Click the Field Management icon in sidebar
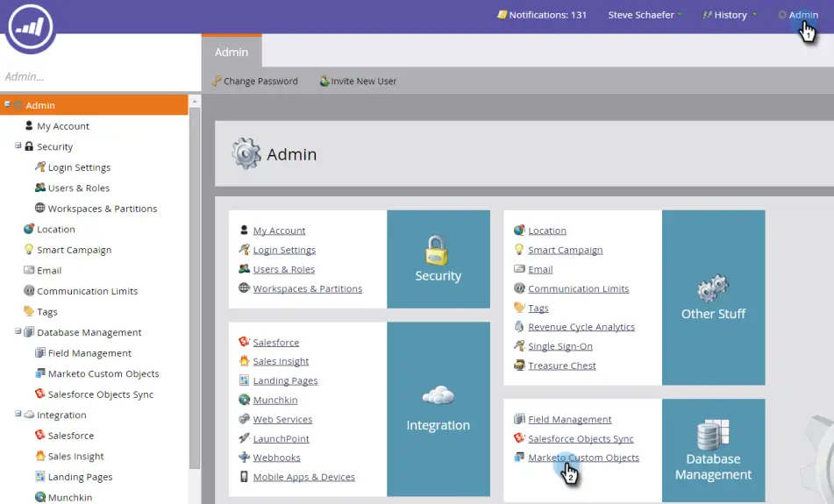The width and height of the screenshot is (834, 504). point(39,352)
